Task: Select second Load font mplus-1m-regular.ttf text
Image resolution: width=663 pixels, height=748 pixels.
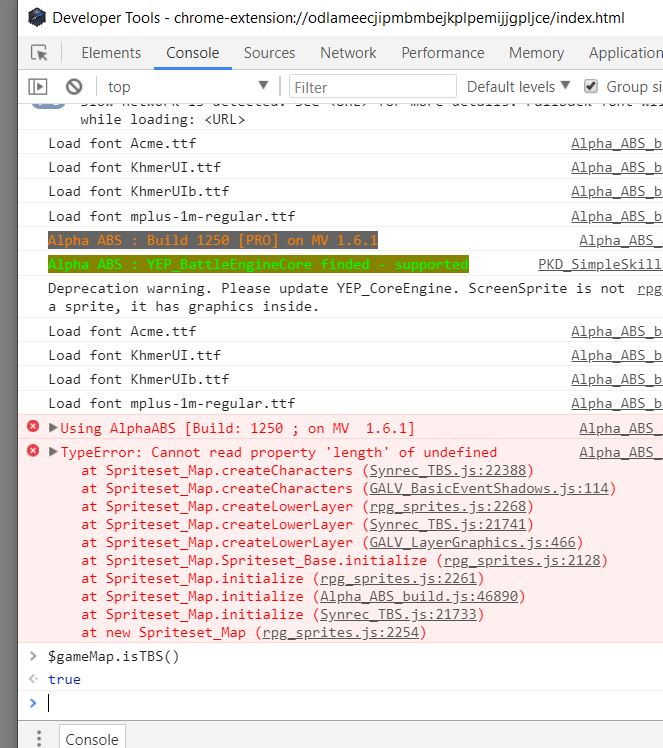Action: 172,404
